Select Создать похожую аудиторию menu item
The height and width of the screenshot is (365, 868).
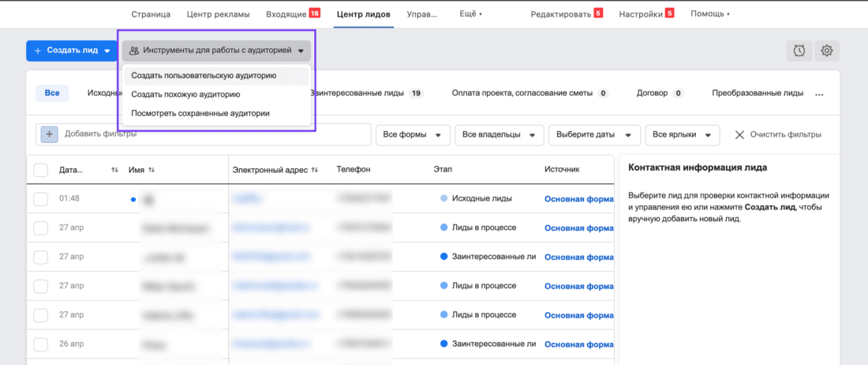click(x=216, y=94)
